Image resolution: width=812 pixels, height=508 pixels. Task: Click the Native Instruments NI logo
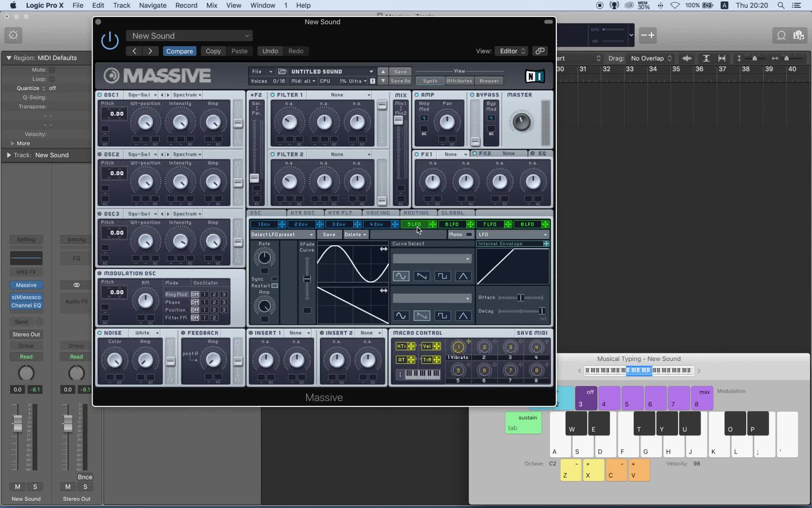535,76
